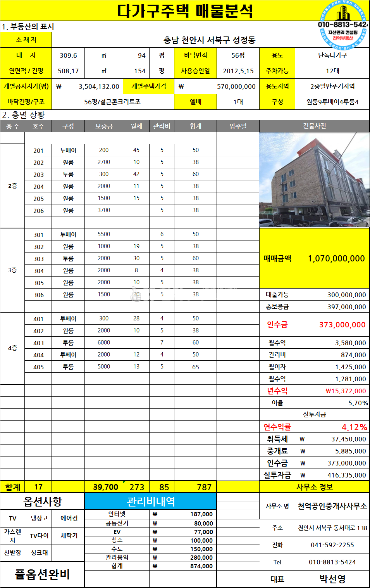Click the '구성' value 원룸9투베이4투룸4
This screenshot has height=588, width=370.
point(332,102)
